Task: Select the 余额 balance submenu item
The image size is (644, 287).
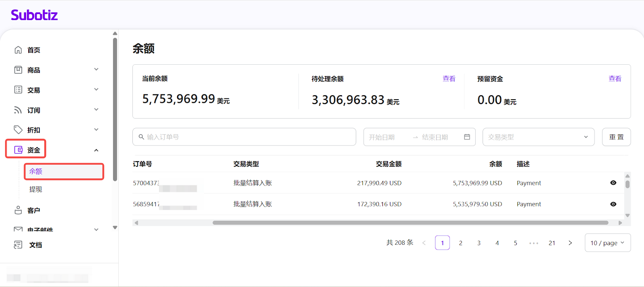Action: pos(36,171)
